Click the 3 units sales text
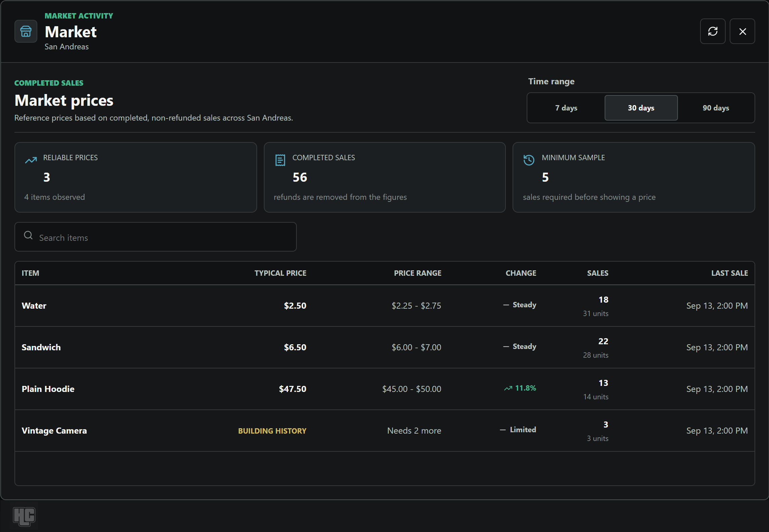 598,438
